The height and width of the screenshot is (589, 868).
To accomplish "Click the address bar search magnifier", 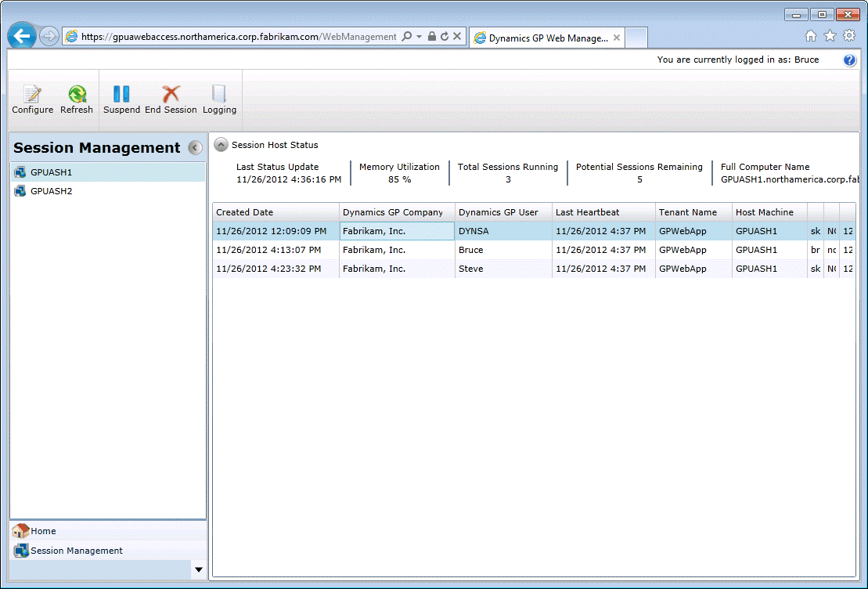I will (x=408, y=37).
